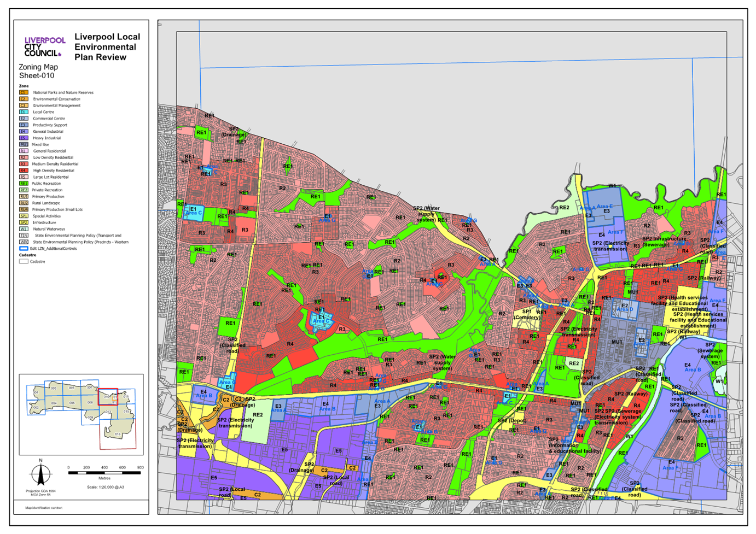Image resolution: width=756 pixels, height=534 pixels.
Task: Click 'Medium Density Residential' legend label
Action: [x=55, y=164]
